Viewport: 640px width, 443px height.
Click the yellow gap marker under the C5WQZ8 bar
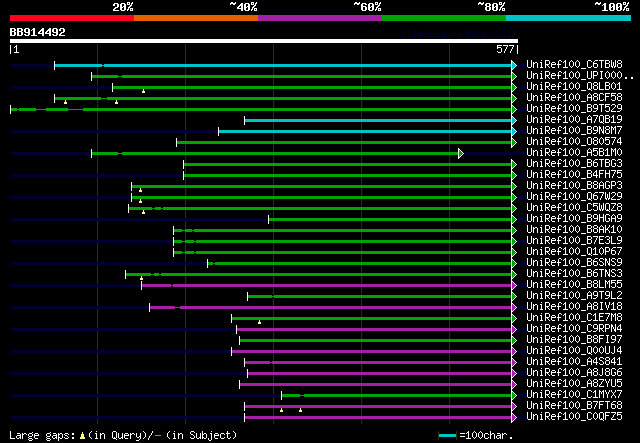[x=143, y=212]
